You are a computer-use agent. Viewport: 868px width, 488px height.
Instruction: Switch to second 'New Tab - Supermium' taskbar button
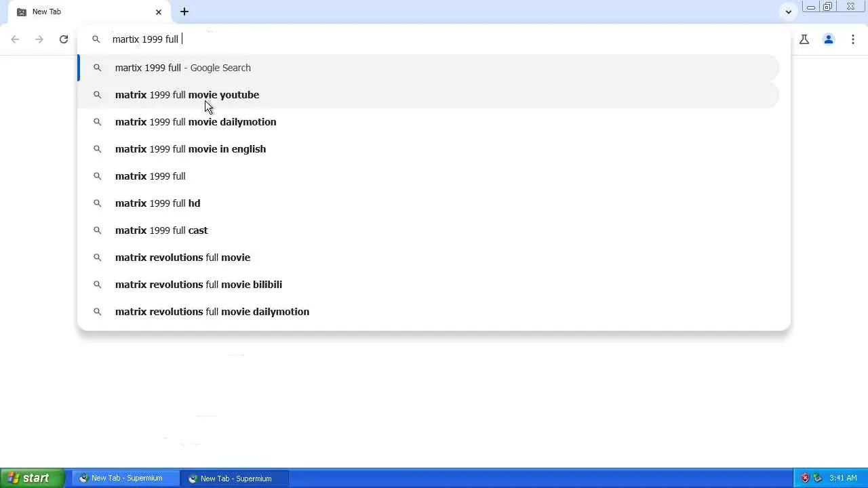click(x=235, y=479)
